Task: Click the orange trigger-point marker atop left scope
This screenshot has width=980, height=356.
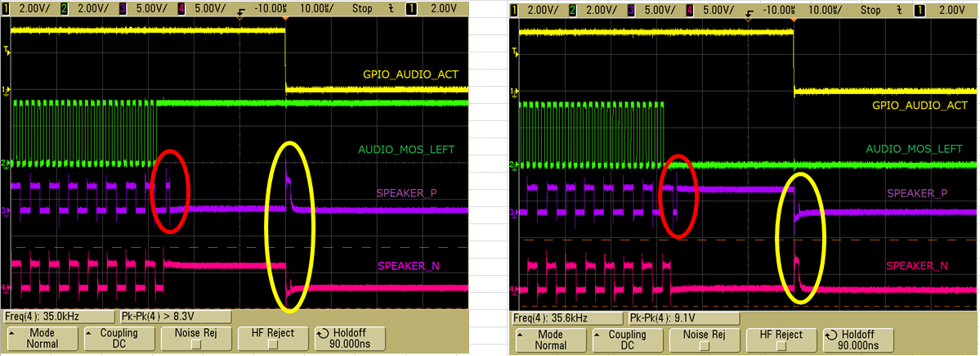Action: 285,18
